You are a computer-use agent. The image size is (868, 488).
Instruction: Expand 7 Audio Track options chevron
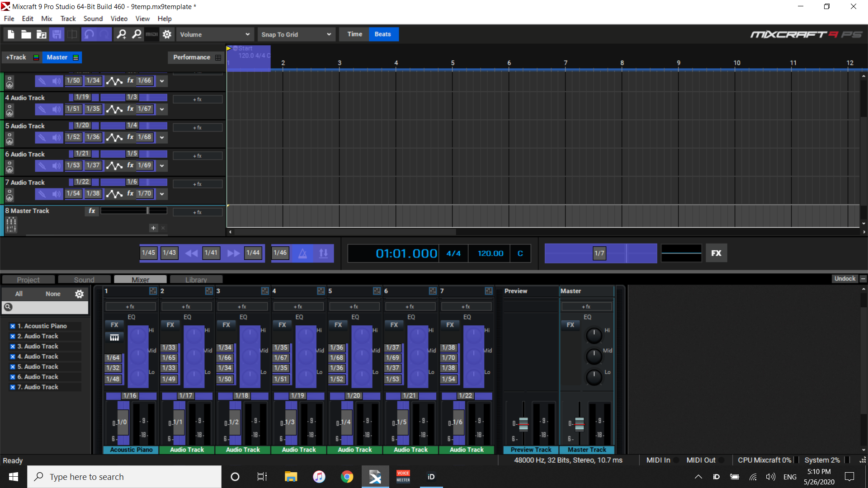point(162,194)
